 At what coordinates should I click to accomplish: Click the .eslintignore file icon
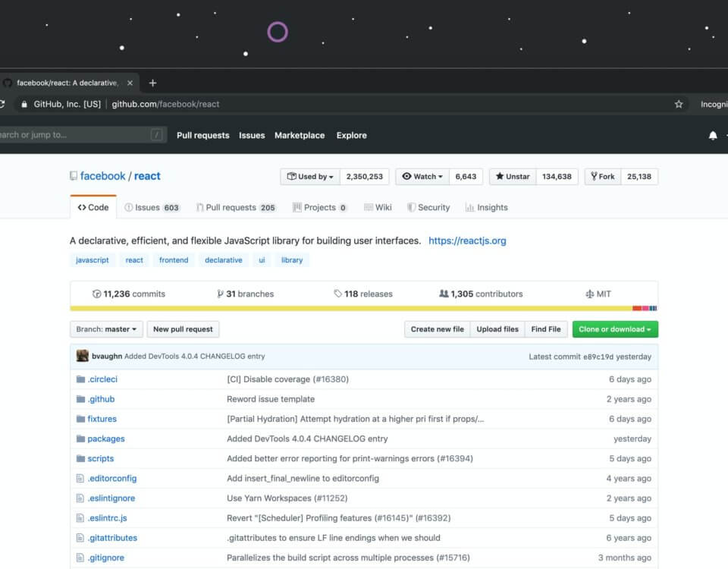[80, 498]
